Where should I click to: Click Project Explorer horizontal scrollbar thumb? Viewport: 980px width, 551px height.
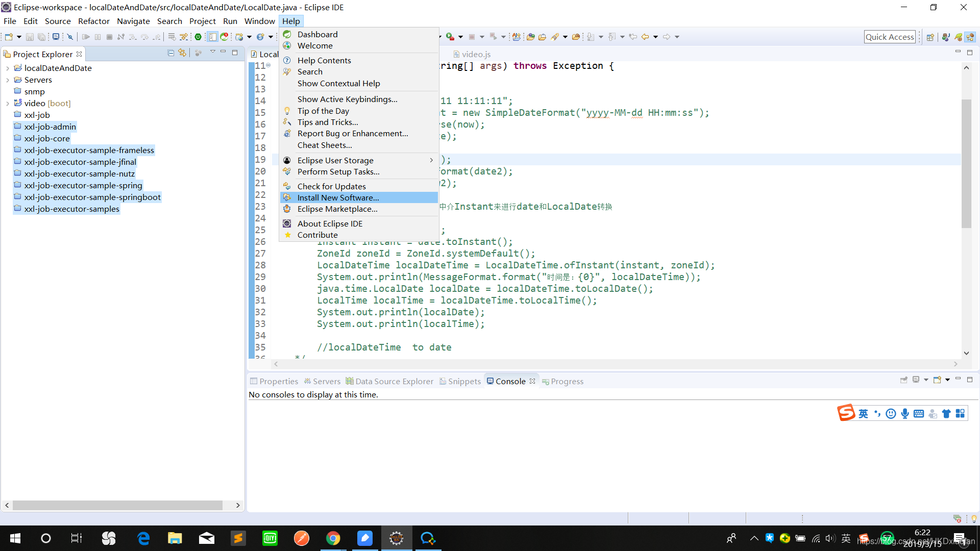pos(117,506)
